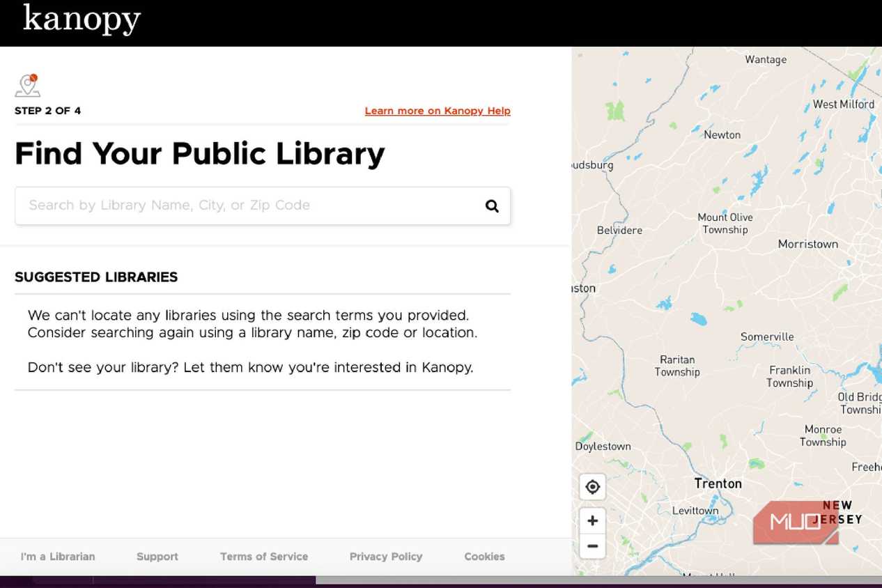The height and width of the screenshot is (588, 882).
Task: Open Learn more on Kanopy Help
Action: coord(438,111)
